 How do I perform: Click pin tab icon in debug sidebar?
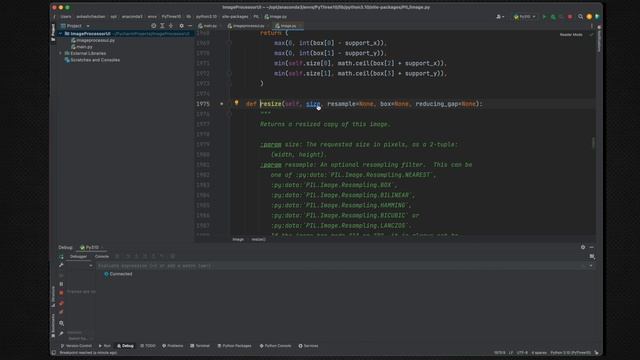[x=61, y=333]
